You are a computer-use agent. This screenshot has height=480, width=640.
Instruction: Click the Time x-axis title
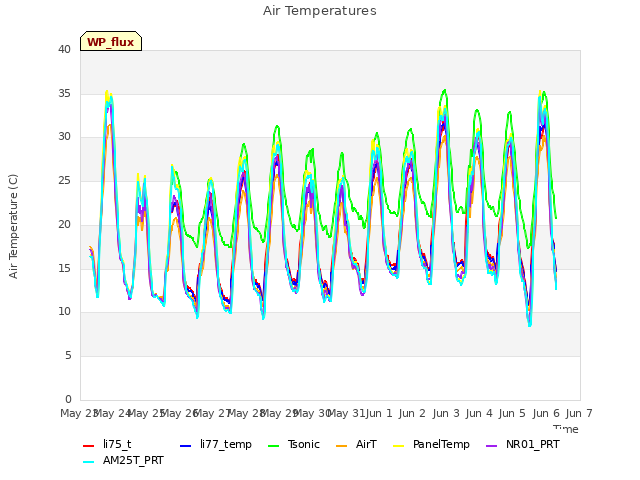tap(566, 429)
